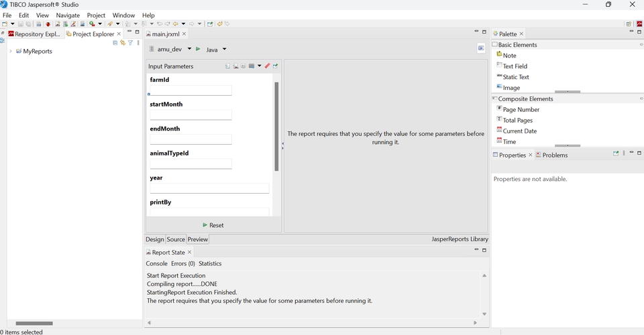
Task: Click the Project Explorer horizontal scrollbar thumb
Action: [34, 323]
